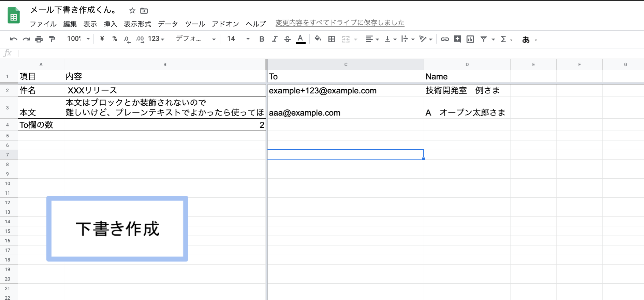Toggle italic formatting
Screen dimensions: 644x300
(275, 39)
